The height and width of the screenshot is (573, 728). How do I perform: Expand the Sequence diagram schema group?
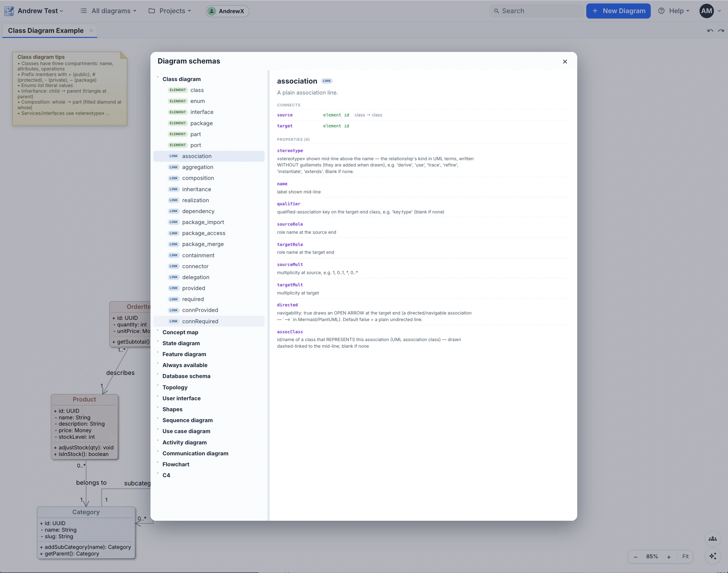[187, 420]
